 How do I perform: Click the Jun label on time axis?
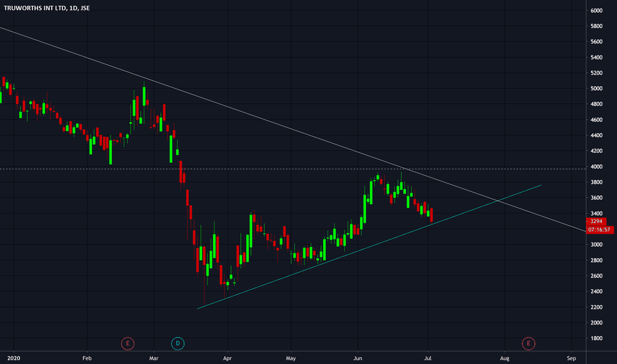(357, 358)
